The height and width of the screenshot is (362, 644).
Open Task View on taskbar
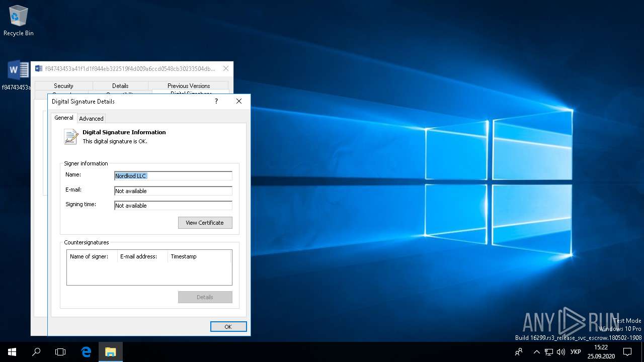[60, 352]
